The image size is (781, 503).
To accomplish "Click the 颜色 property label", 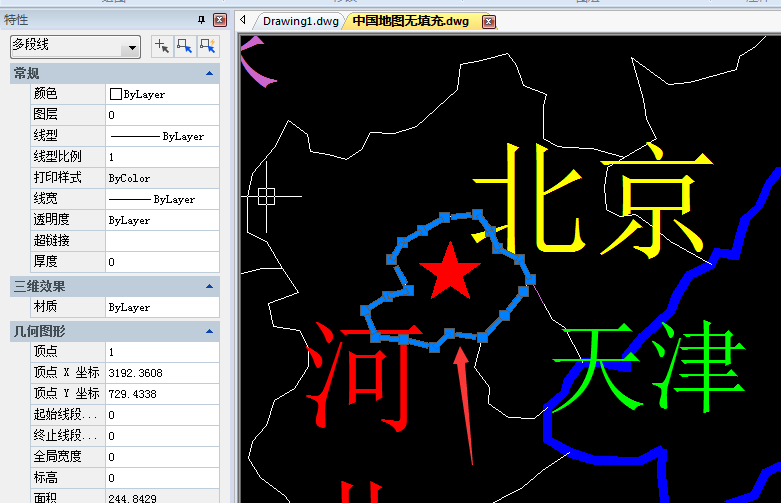I will pyautogui.click(x=45, y=94).
